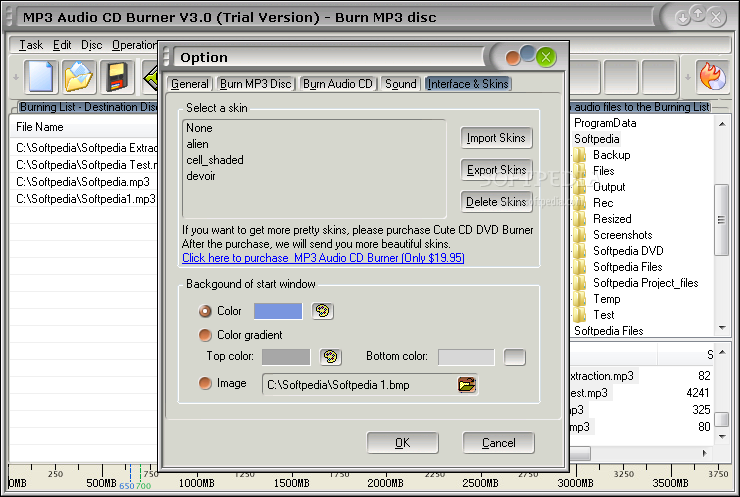Select Softpedia Project_files folder

646,283
